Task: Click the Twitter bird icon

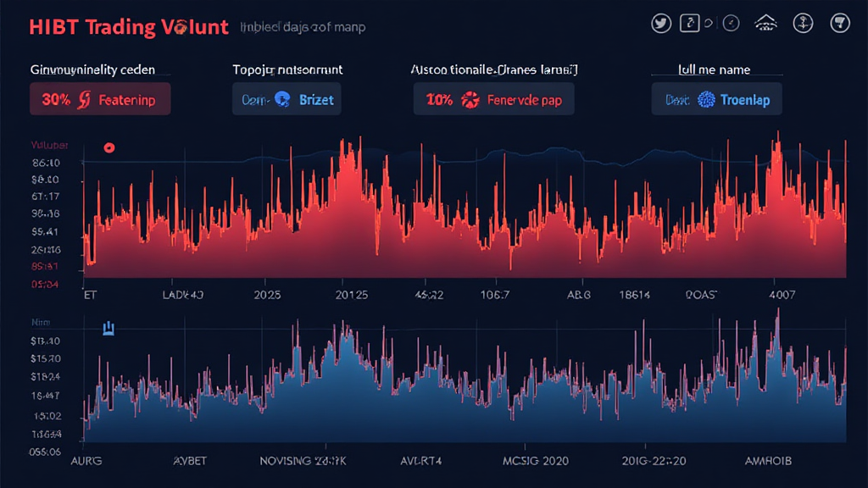Action: pyautogui.click(x=662, y=24)
